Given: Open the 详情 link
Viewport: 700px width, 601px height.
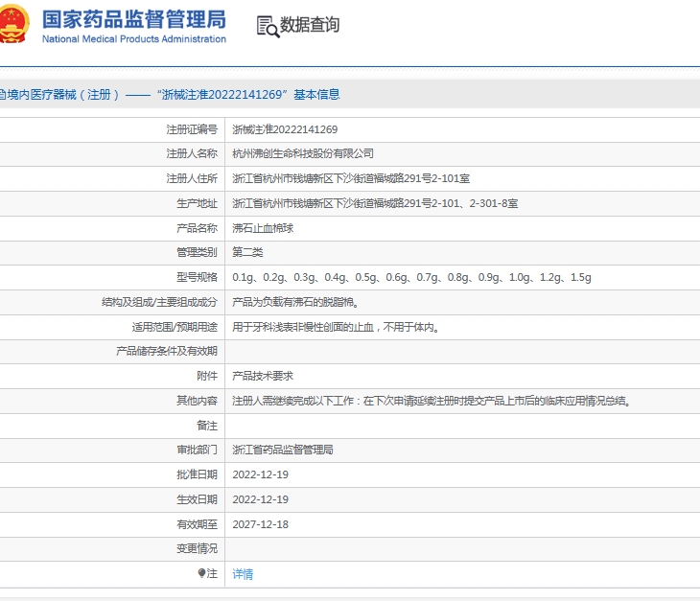Looking at the screenshot, I should coord(243,574).
